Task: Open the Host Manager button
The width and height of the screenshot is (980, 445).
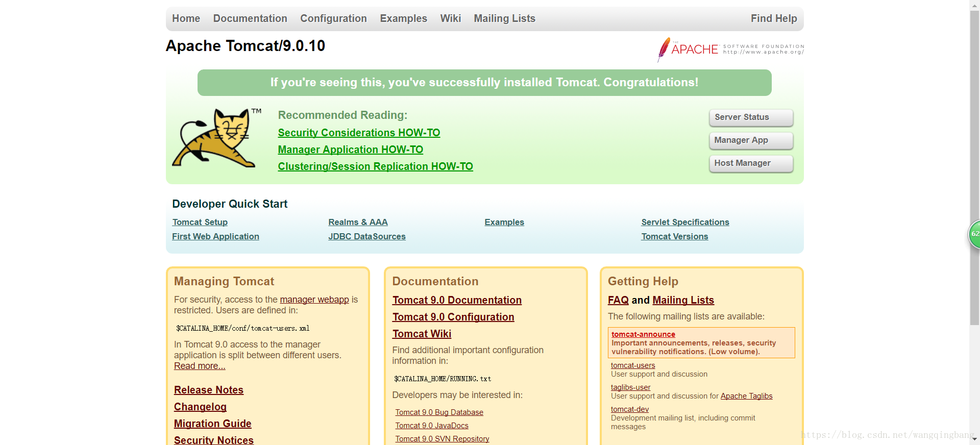Action: [x=751, y=163]
